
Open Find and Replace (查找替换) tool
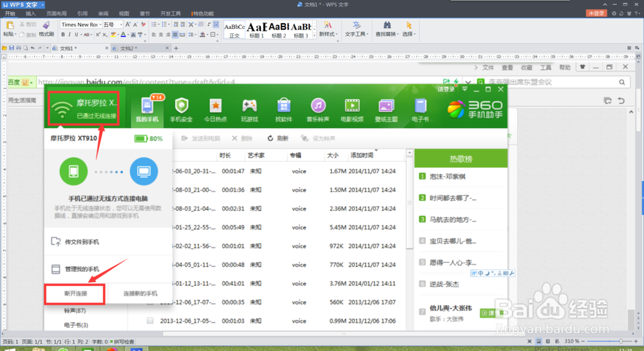pos(386,29)
